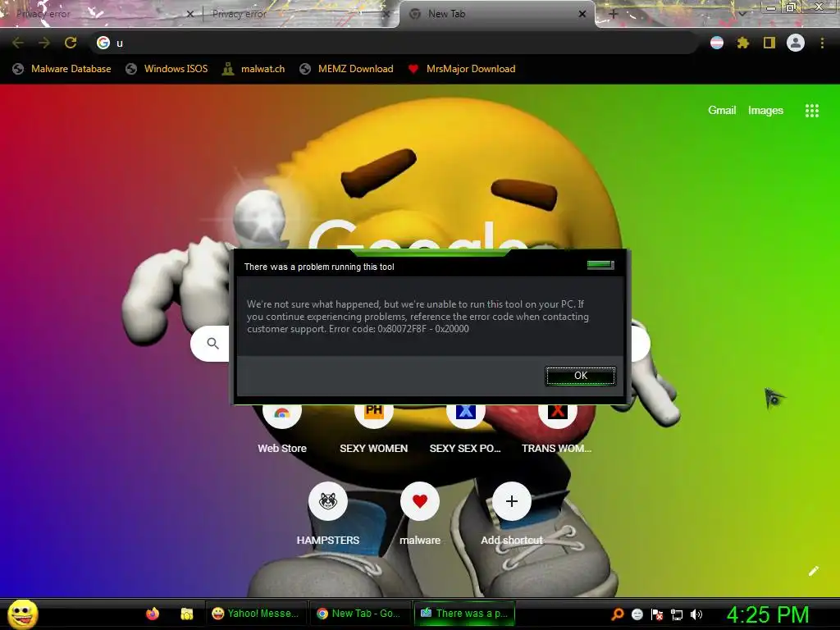Reload the page with the refresh icon
This screenshot has height=630, width=840.
71,43
